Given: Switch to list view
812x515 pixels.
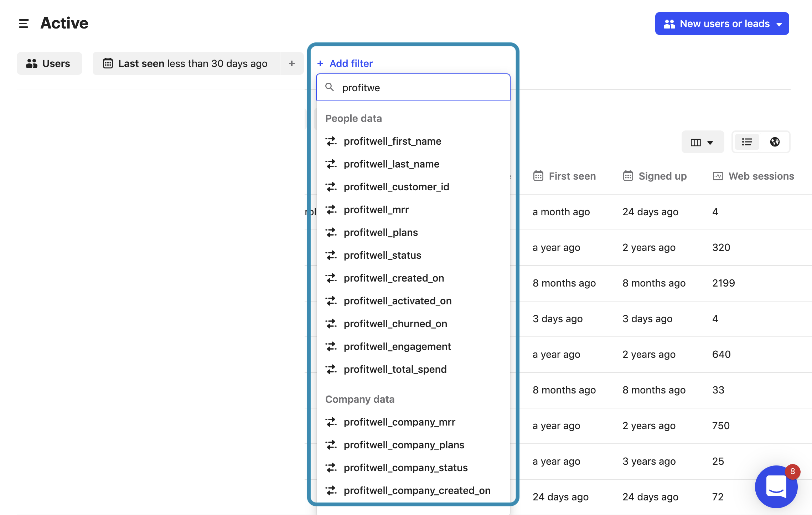Looking at the screenshot, I should point(747,142).
